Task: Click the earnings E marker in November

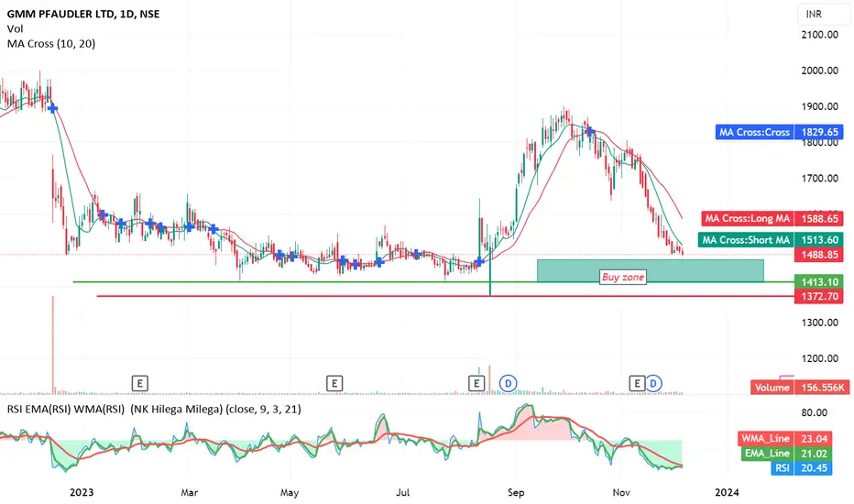Action: tap(637, 384)
